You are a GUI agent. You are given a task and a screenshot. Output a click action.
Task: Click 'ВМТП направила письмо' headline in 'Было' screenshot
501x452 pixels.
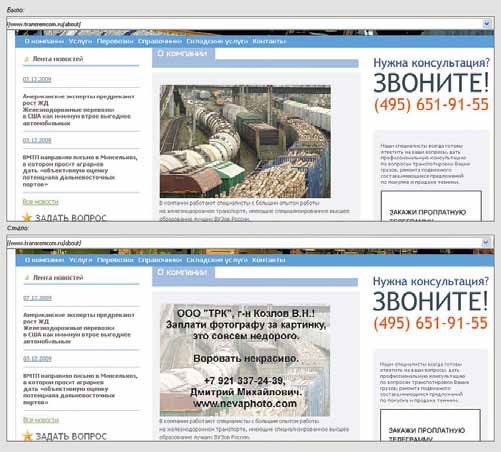coord(80,171)
